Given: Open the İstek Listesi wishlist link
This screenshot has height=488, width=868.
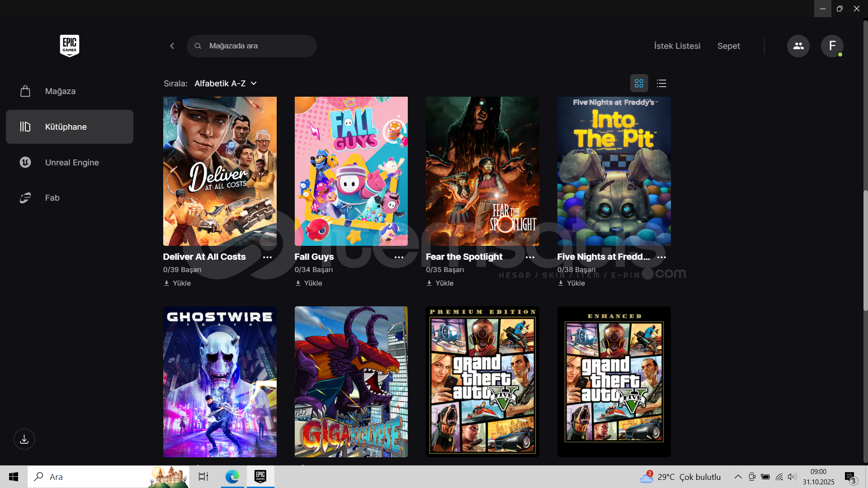Looking at the screenshot, I should point(677,46).
